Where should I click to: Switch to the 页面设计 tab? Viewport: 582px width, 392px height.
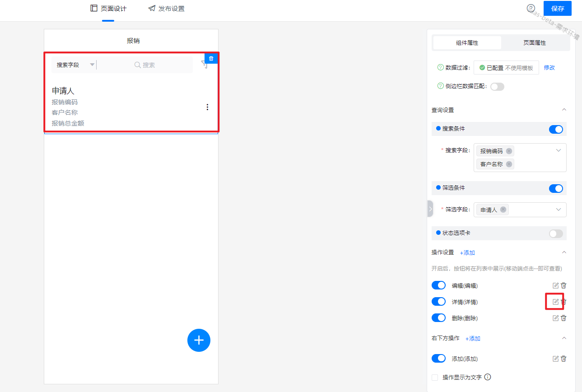(108, 9)
